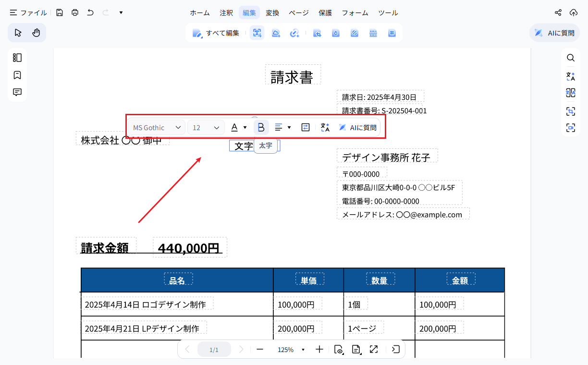Open the watermark tool
The image size is (588, 365).
[336, 33]
